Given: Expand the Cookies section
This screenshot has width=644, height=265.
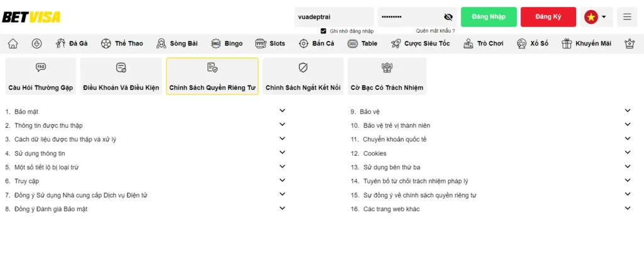Looking at the screenshot, I should coord(627,153).
